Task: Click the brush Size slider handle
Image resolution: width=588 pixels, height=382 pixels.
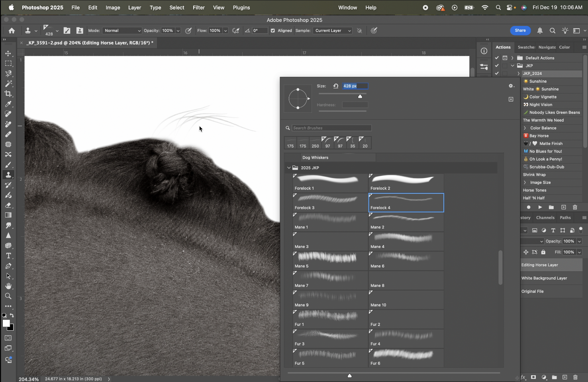Action: click(360, 96)
